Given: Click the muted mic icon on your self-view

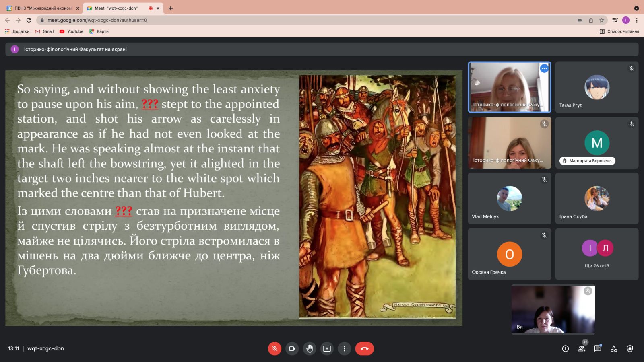Looking at the screenshot, I should (588, 291).
